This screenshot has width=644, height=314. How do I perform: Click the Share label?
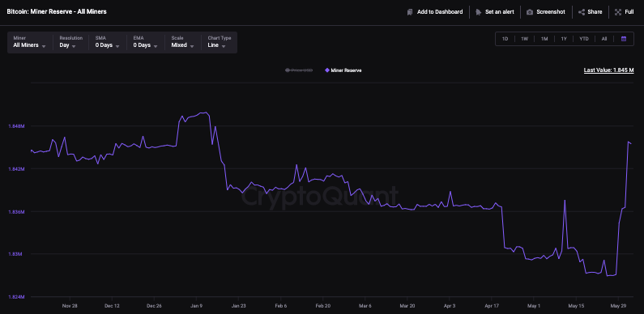tap(595, 12)
